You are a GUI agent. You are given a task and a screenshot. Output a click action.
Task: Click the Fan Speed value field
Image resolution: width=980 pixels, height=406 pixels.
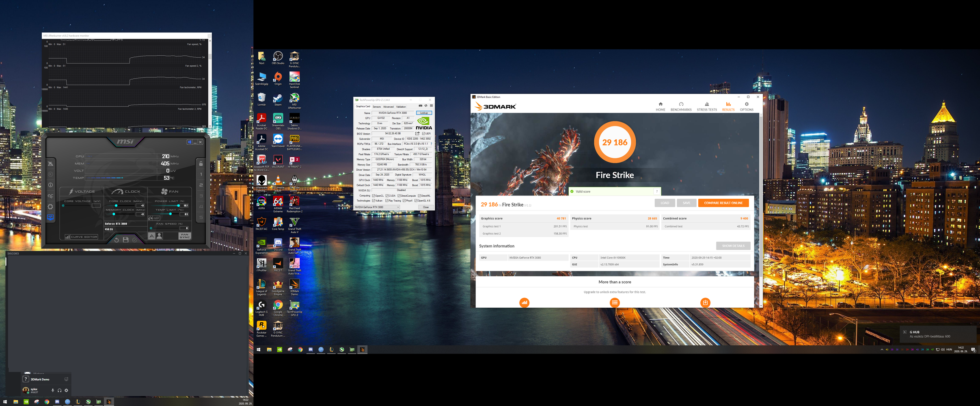pyautogui.click(x=184, y=228)
